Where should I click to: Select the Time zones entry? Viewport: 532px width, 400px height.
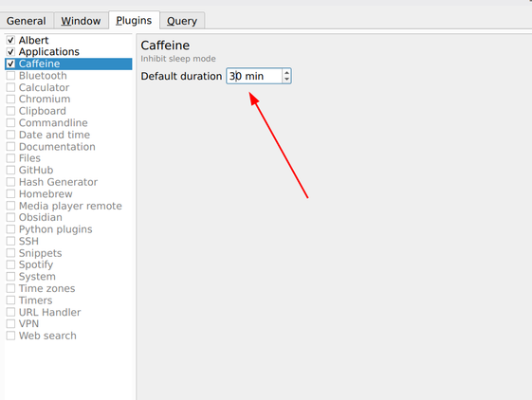click(47, 288)
